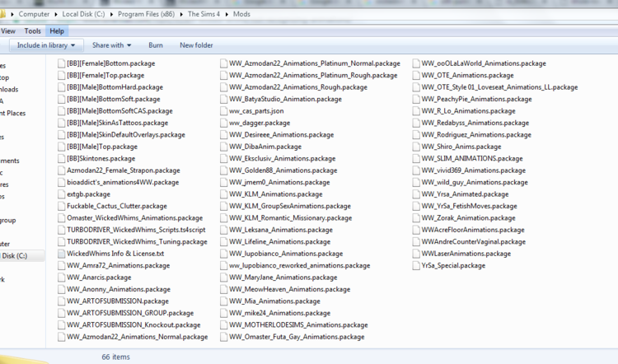This screenshot has height=364, width=618.
Task: Open the Help menu
Action: coord(57,31)
